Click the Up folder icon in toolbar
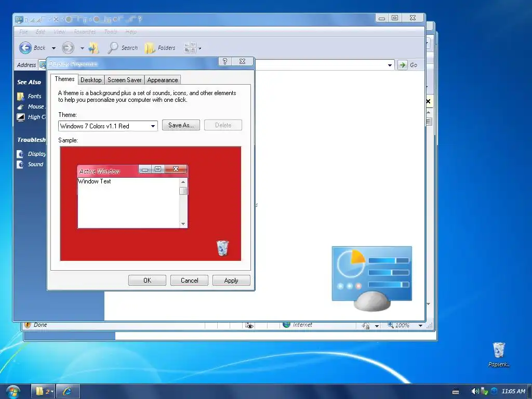Viewport: 532px width, 399px height. [94, 48]
